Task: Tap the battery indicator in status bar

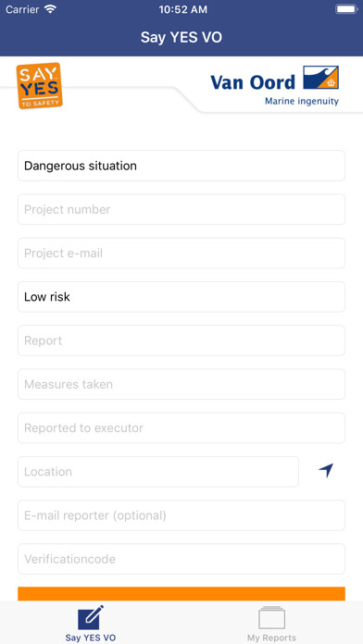Action: tap(345, 9)
